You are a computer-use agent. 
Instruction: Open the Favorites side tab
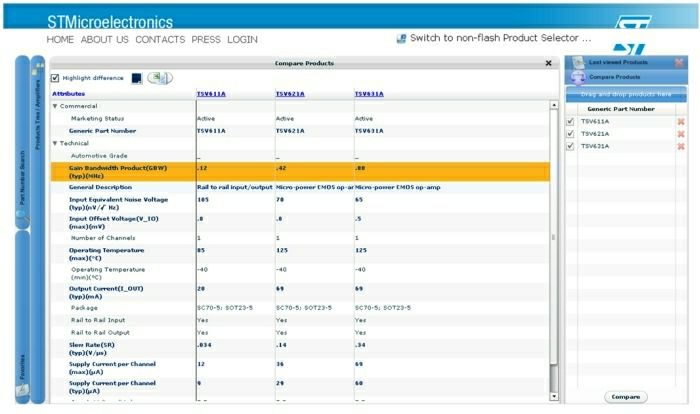tap(22, 317)
